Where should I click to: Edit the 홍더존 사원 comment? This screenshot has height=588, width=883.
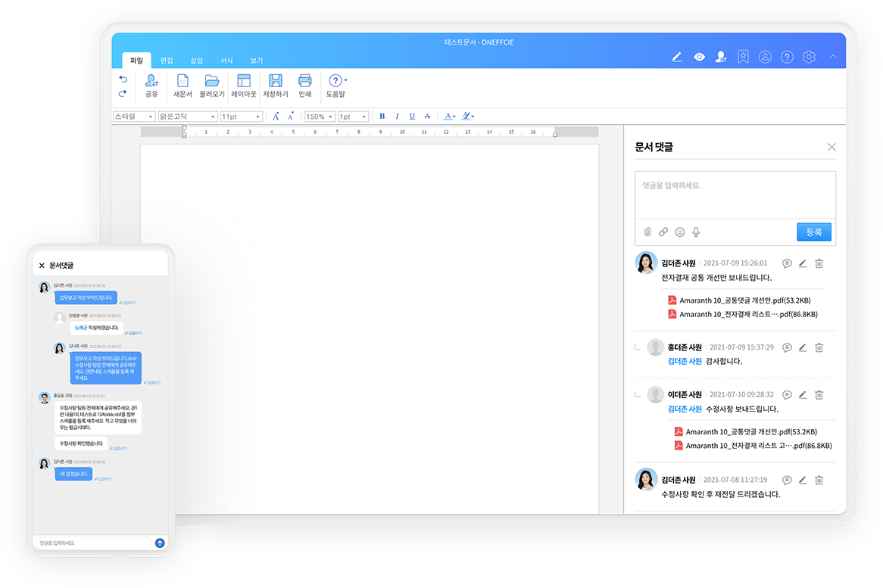803,348
